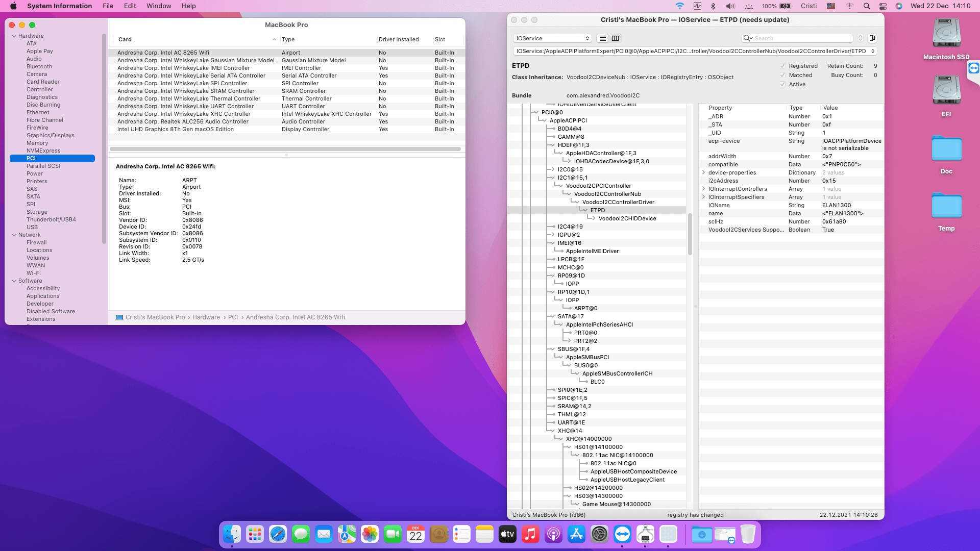The image size is (980, 551).
Task: Open Calendar from the Dock
Action: [415, 534]
